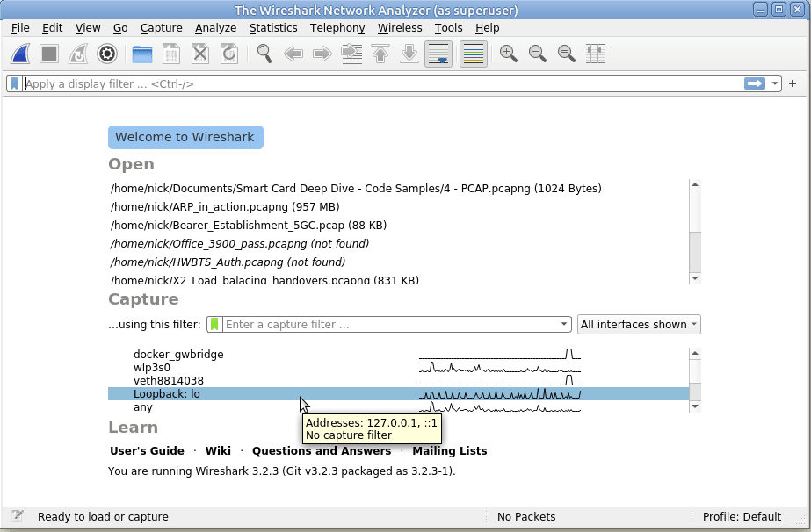The height and width of the screenshot is (532, 811).
Task: Open the User's Guide link
Action: click(147, 451)
